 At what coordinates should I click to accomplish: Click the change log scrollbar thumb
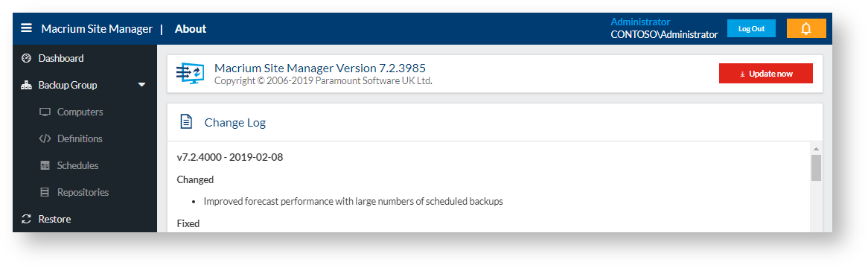pyautogui.click(x=816, y=167)
